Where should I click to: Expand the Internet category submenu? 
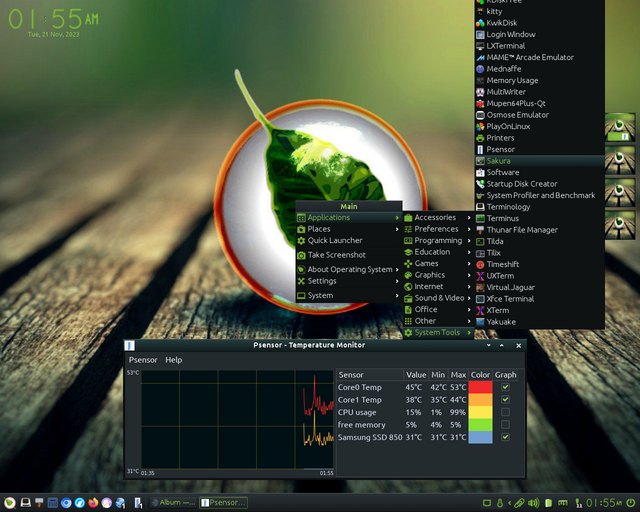point(438,287)
